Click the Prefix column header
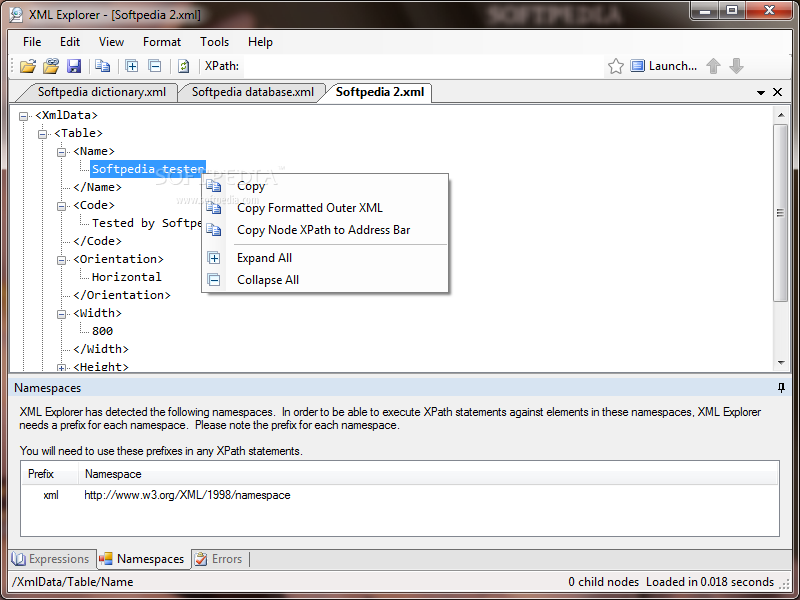Screen dimensions: 800x600 tap(50, 474)
